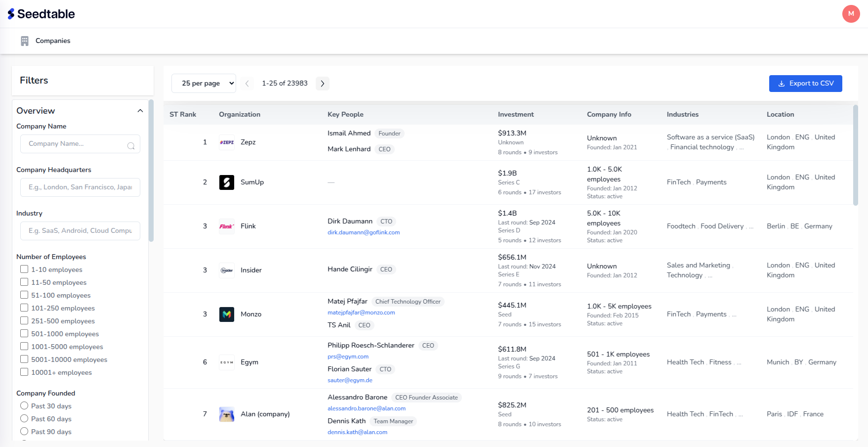Click the filters panel scrollbar
Viewport: 868px width, 447px height.
click(x=151, y=171)
